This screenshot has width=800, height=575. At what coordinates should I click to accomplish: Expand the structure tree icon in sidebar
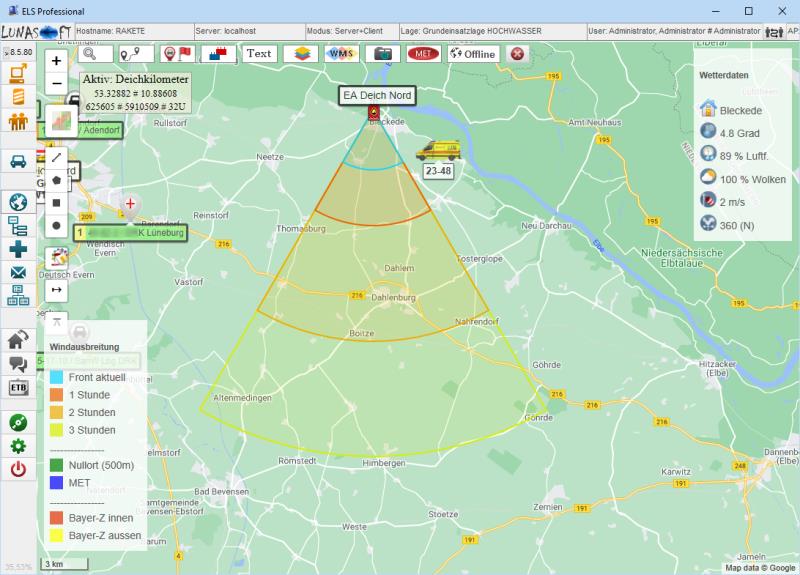pos(18,229)
